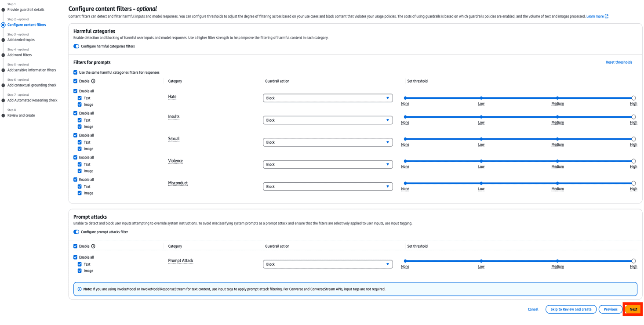Viewport: 644px width, 325px height.
Task: Open the Block dropdown for Violence
Action: coord(327,164)
